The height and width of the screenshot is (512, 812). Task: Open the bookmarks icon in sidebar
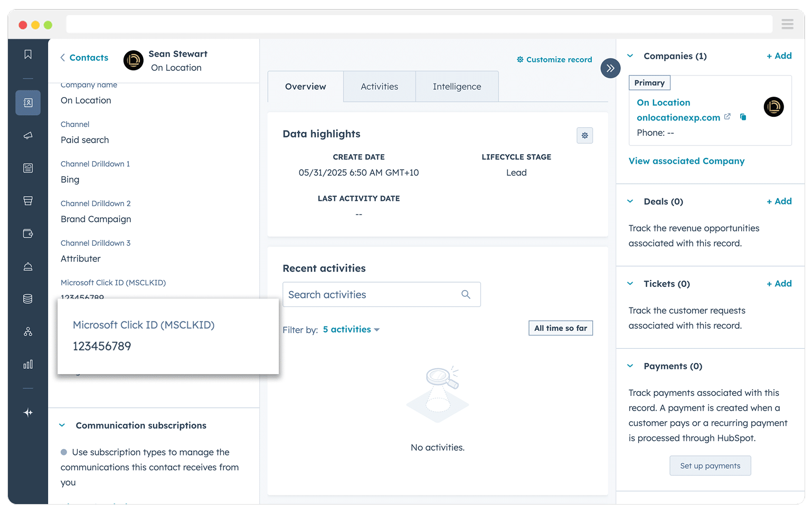pos(28,54)
